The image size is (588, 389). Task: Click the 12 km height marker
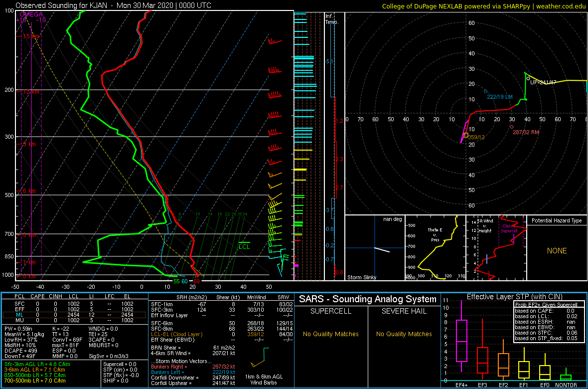click(30, 92)
